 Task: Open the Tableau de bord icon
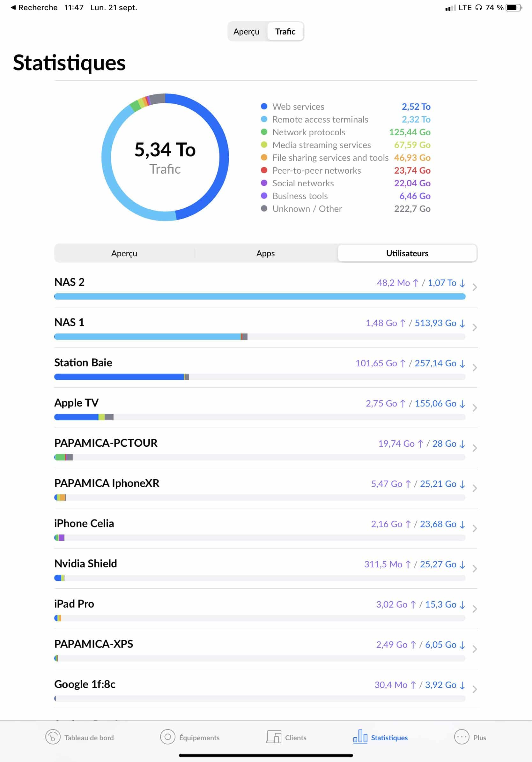53,737
